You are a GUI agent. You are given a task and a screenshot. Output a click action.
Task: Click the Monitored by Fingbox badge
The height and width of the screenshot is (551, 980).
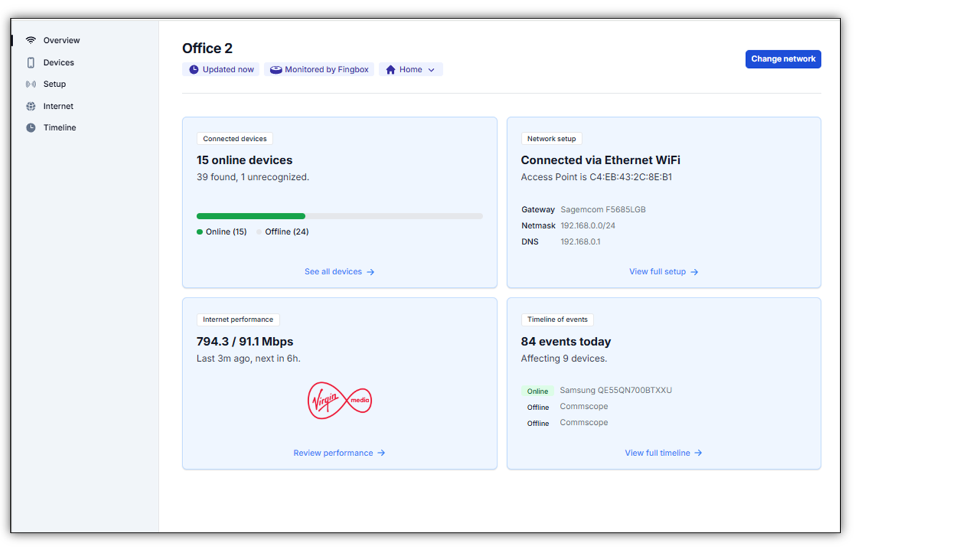click(319, 70)
